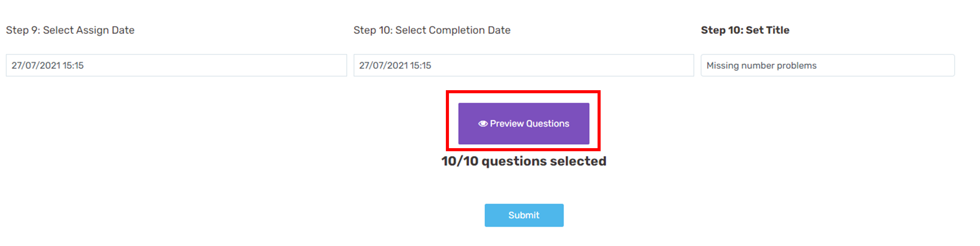Viewport: 980px width, 246px height.
Task: Click the Step 9: Select Assign Date label
Action: tap(70, 30)
